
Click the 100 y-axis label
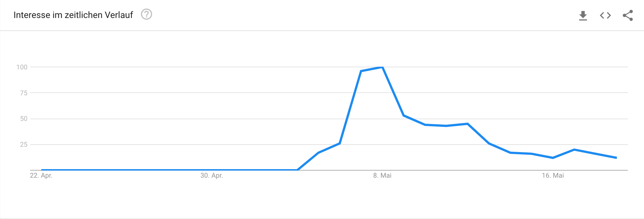point(22,67)
